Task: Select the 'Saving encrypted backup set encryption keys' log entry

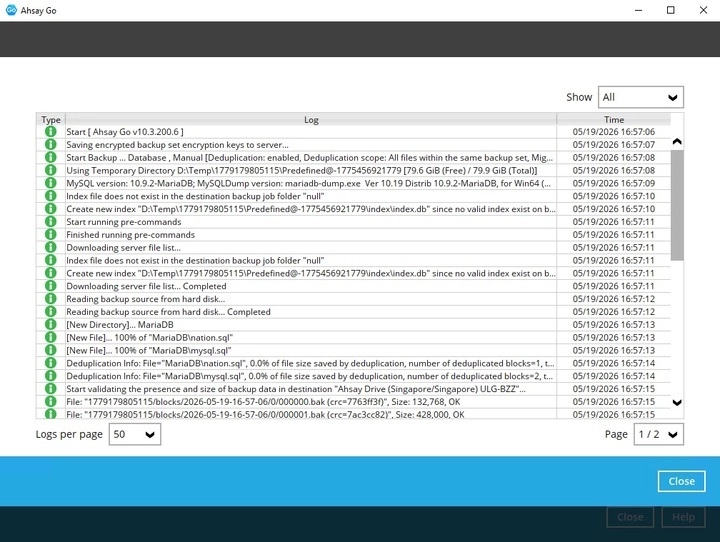Action: click(311, 145)
